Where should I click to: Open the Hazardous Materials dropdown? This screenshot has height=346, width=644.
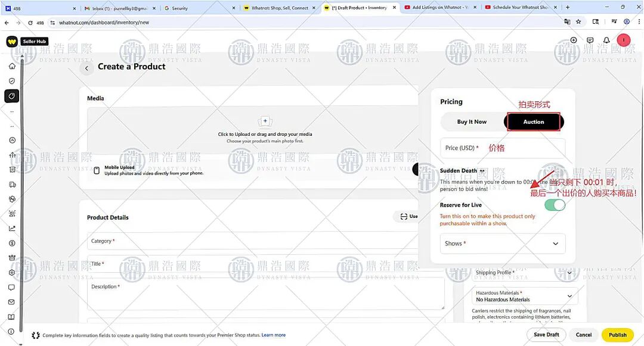525,296
